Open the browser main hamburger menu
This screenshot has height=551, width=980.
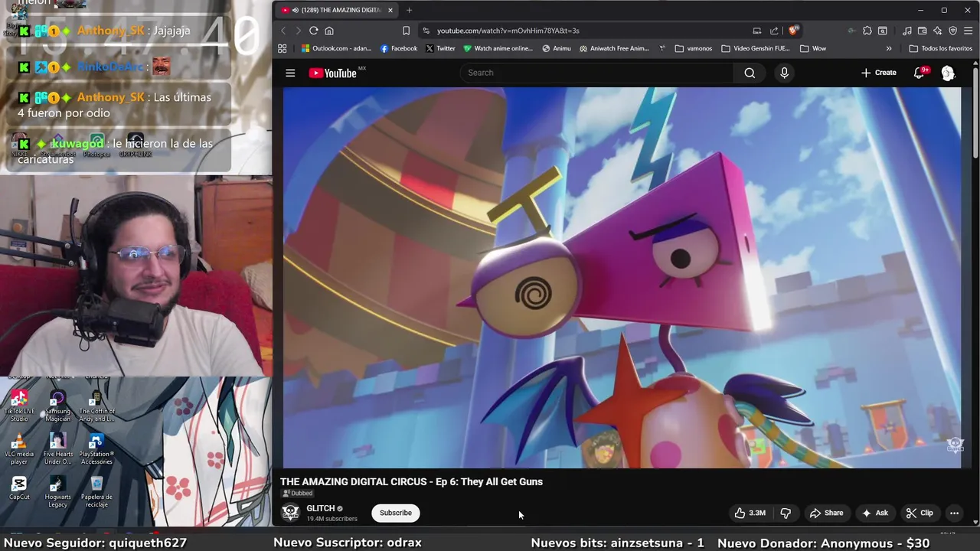968,31
